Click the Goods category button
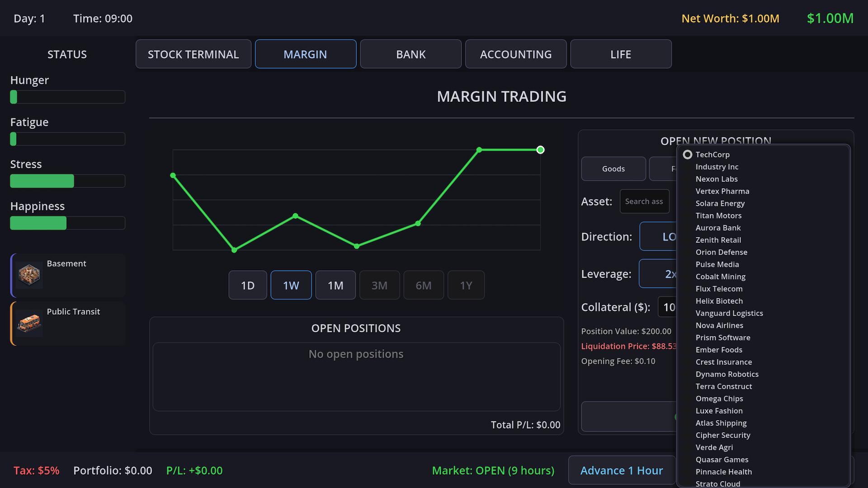This screenshot has width=868, height=488. (613, 169)
